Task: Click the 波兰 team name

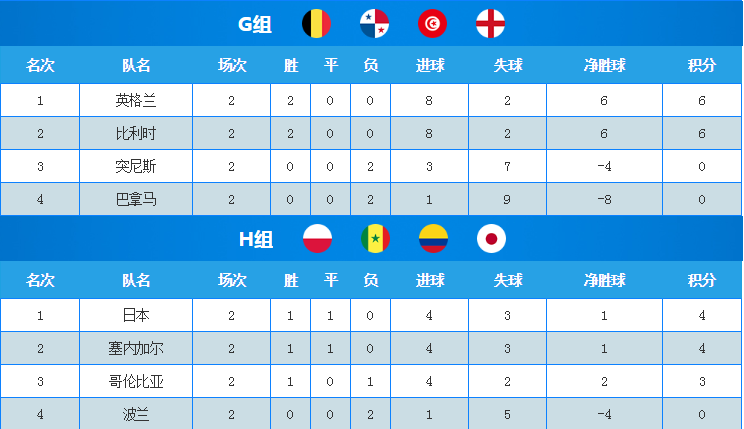Action: [136, 413]
